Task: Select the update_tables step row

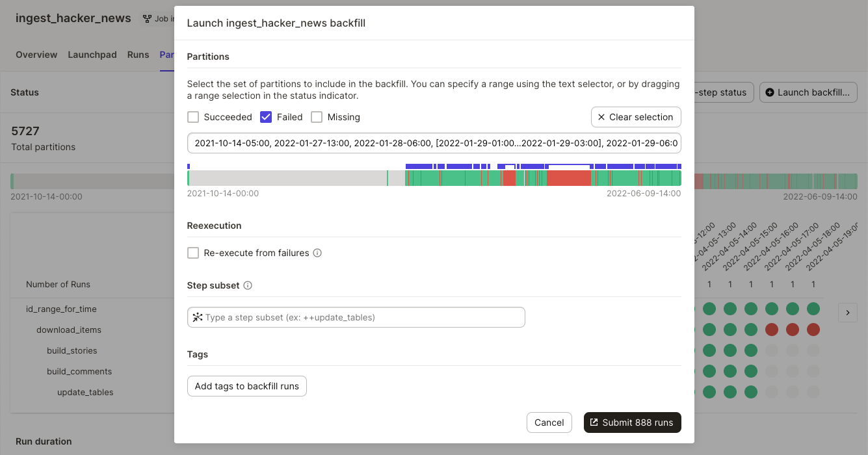Action: (85, 392)
